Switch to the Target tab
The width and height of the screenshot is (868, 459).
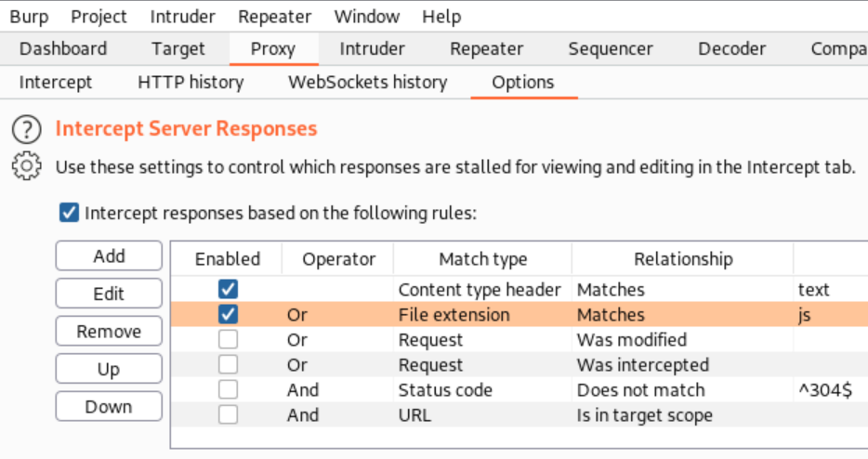tap(178, 48)
